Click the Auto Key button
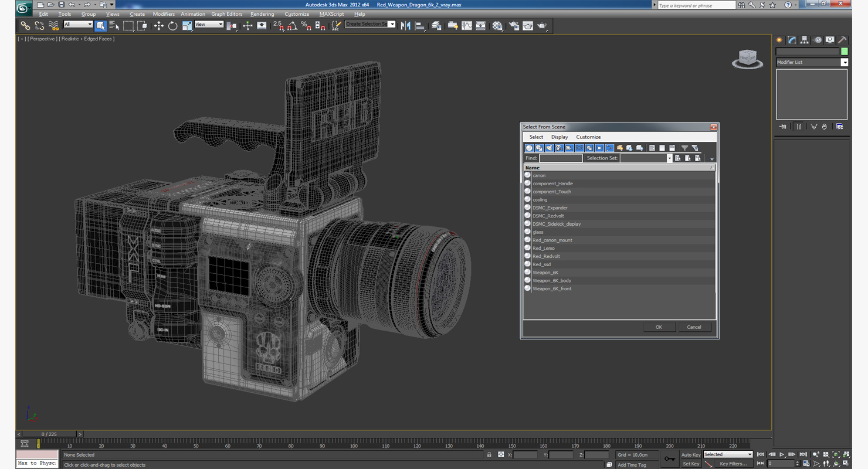Image resolution: width=868 pixels, height=469 pixels. (690, 455)
